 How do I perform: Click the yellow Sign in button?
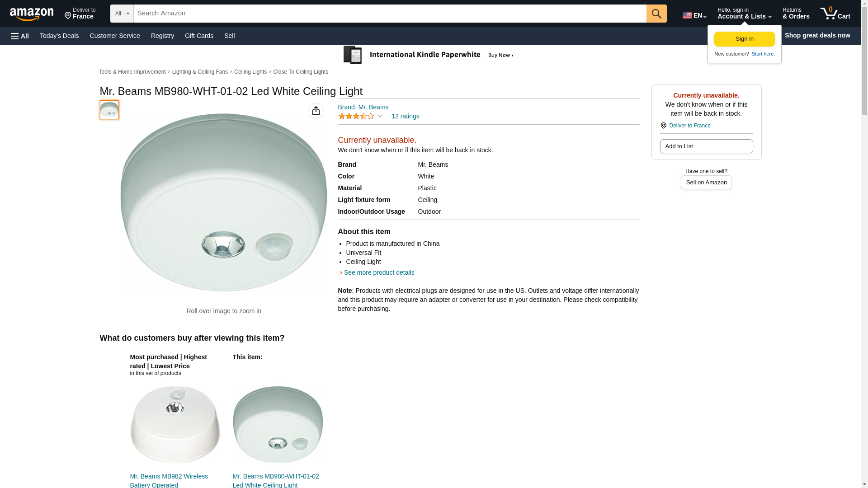tap(744, 39)
